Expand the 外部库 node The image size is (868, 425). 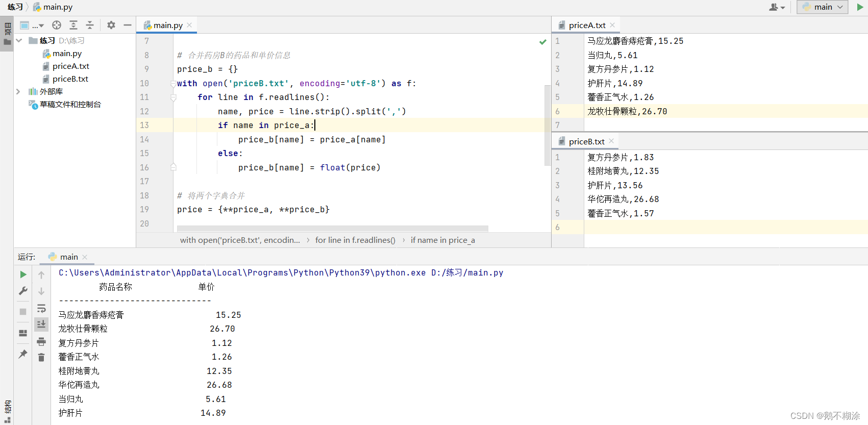(x=18, y=91)
